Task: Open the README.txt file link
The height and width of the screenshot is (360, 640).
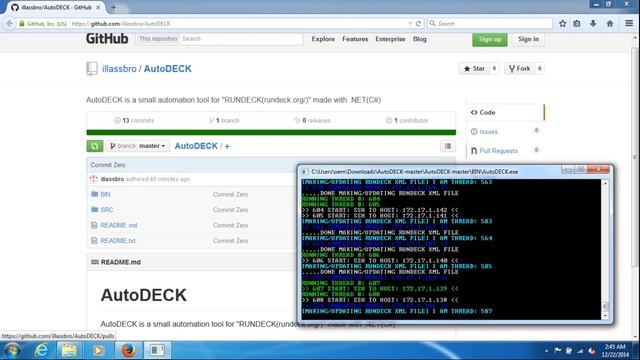Action: coord(118,240)
